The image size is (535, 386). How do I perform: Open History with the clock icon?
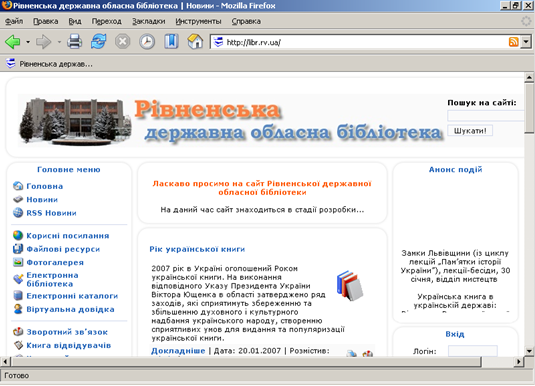point(147,42)
